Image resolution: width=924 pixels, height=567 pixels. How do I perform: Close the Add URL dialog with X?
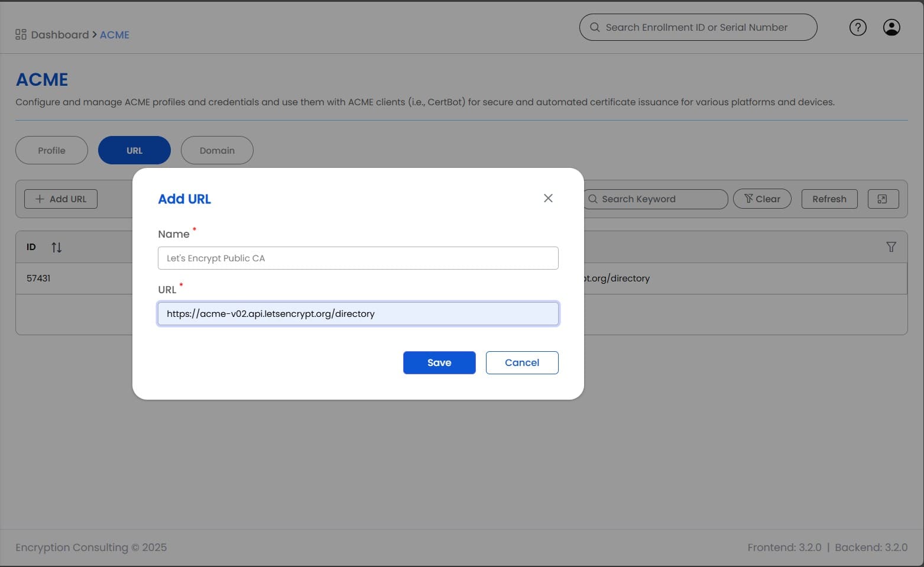pos(548,198)
